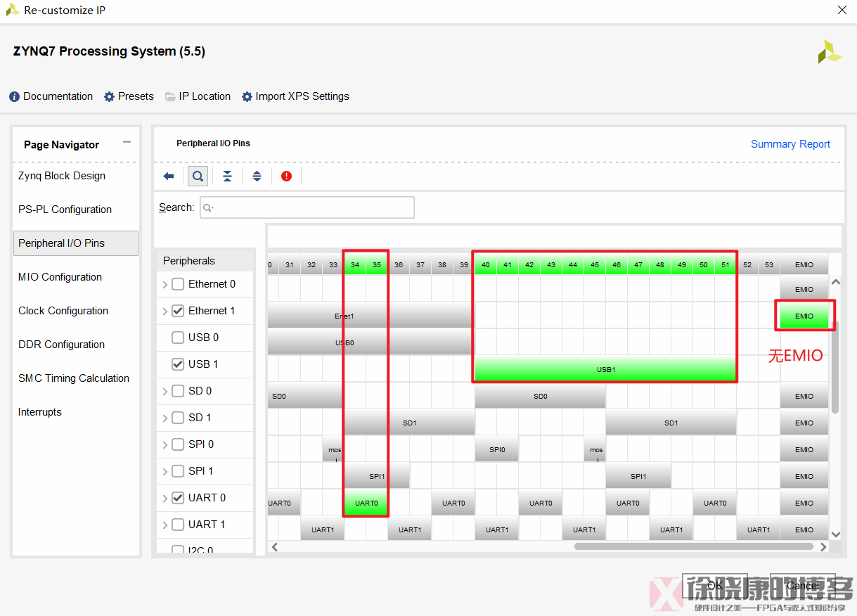Click IP Location button
Image resolution: width=857 pixels, height=616 pixels.
pos(198,97)
